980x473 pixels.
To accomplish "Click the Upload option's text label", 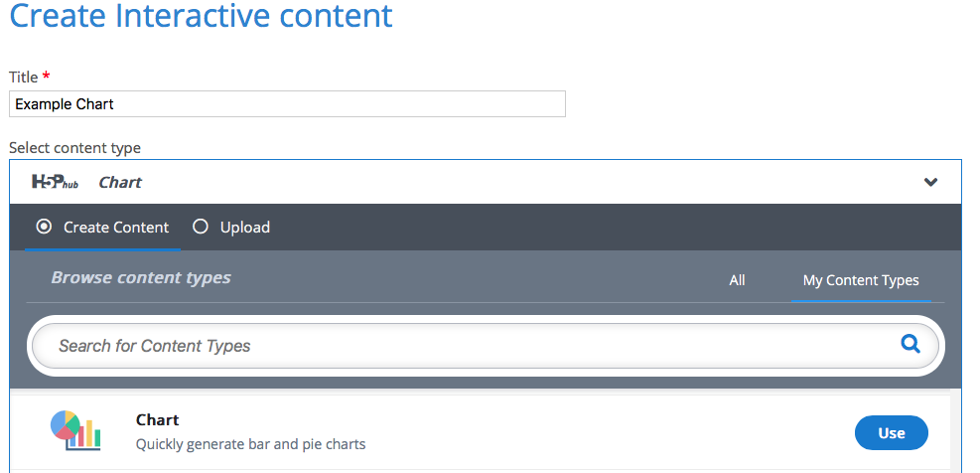I will pyautogui.click(x=245, y=228).
